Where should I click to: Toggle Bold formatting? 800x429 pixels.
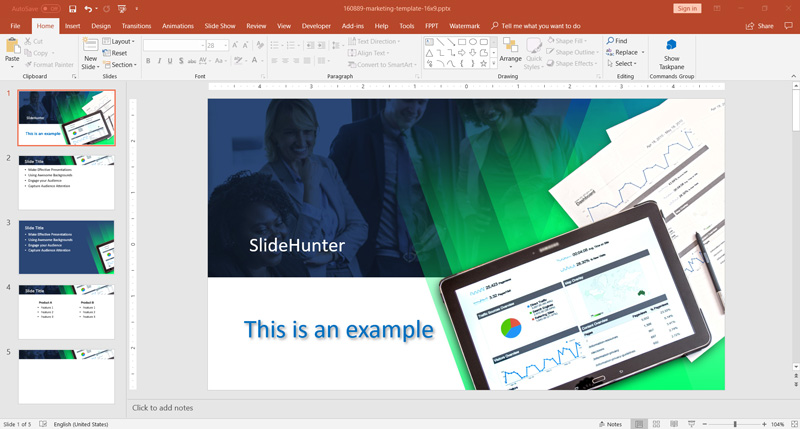coord(148,61)
